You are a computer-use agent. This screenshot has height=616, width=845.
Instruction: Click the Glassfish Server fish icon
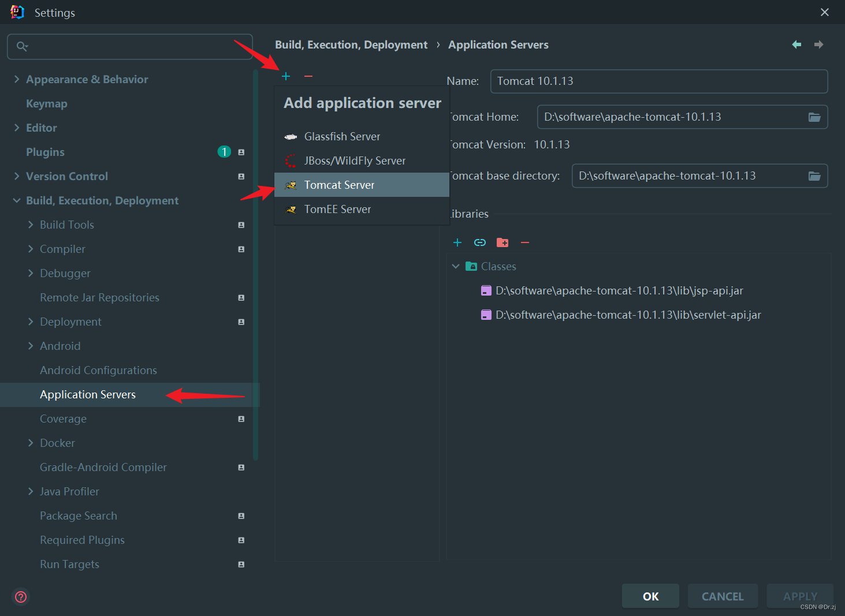pos(291,137)
